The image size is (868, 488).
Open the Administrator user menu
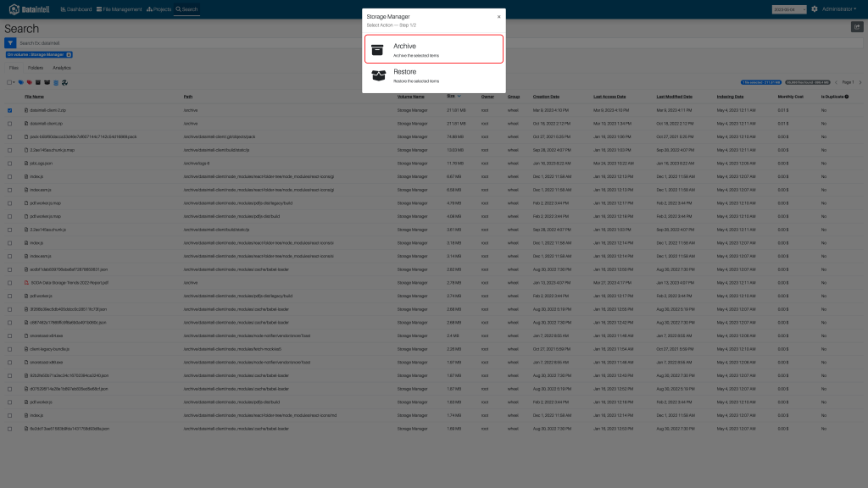tap(838, 8)
